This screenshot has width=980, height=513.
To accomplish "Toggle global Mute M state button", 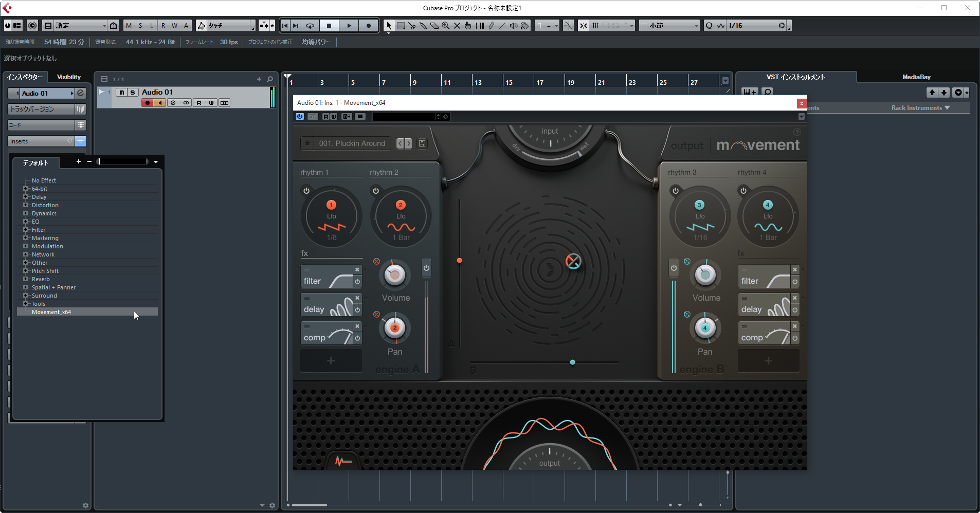I will [x=129, y=25].
